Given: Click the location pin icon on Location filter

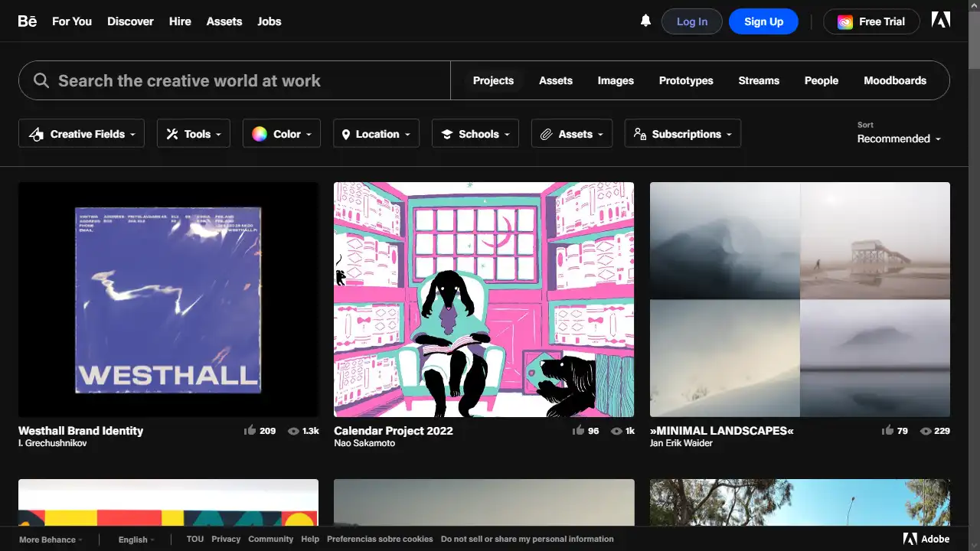Looking at the screenshot, I should pos(348,133).
